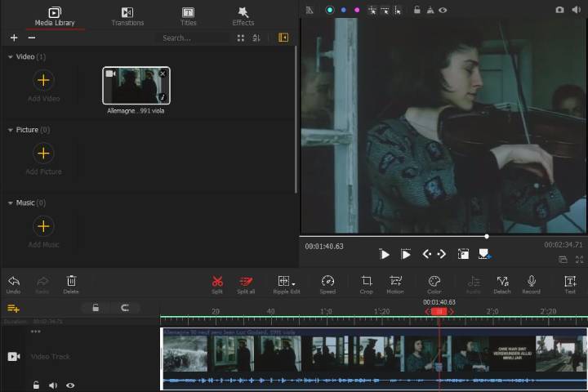Take a snapshot with the camera icon

(559, 10)
